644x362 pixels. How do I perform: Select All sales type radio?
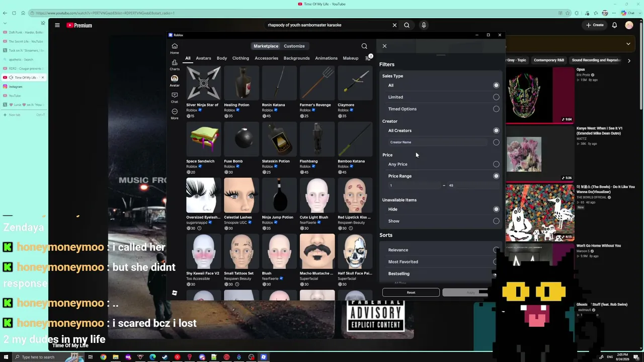click(496, 85)
